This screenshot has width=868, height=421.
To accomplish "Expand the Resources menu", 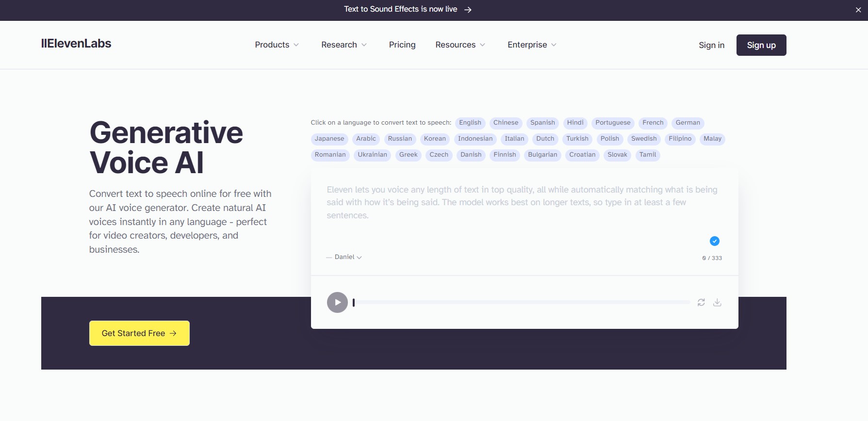I will 460,45.
